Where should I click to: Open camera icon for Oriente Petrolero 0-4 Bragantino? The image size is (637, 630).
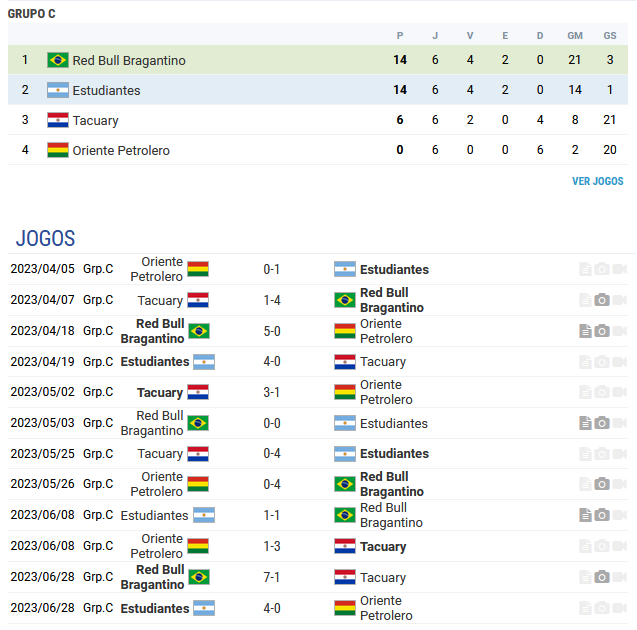pyautogui.click(x=602, y=484)
